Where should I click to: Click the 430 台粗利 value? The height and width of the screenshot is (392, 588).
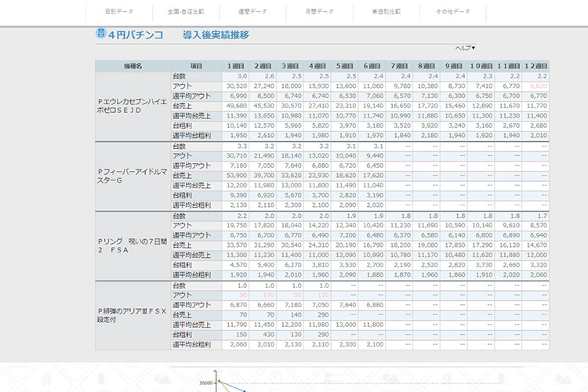tap(268, 335)
